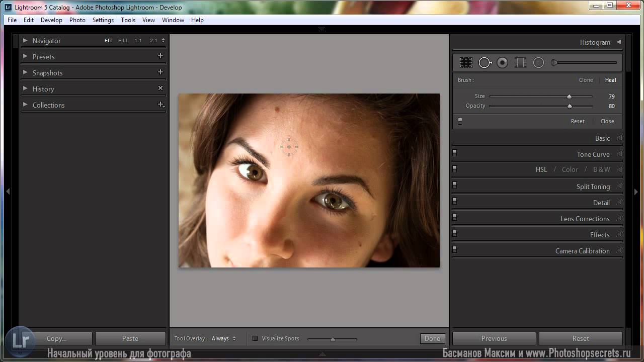Toggle the Spot Removal panel switch

tap(460, 121)
